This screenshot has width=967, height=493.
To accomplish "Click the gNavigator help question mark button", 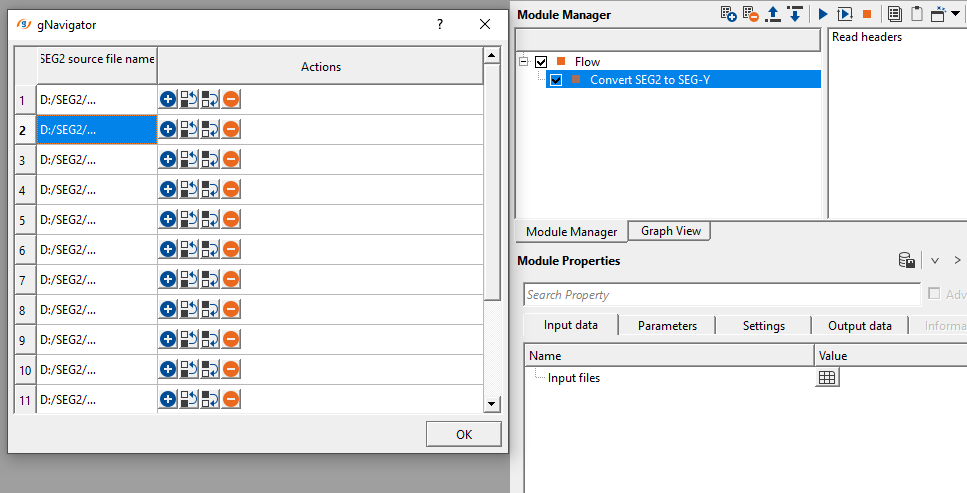I will [440, 24].
